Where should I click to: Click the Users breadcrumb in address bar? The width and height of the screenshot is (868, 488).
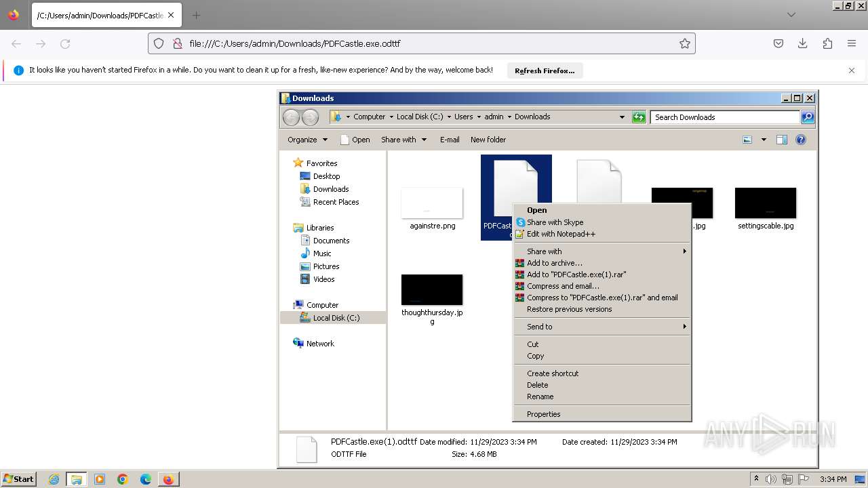coord(464,117)
